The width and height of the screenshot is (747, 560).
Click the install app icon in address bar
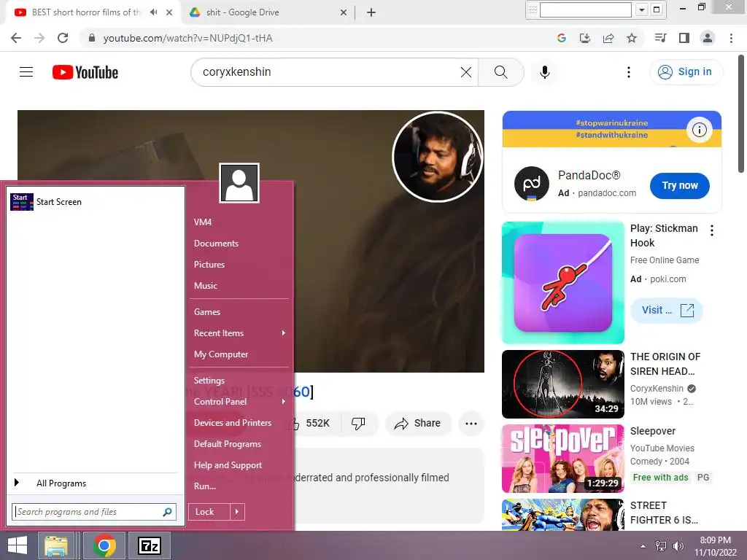584,38
